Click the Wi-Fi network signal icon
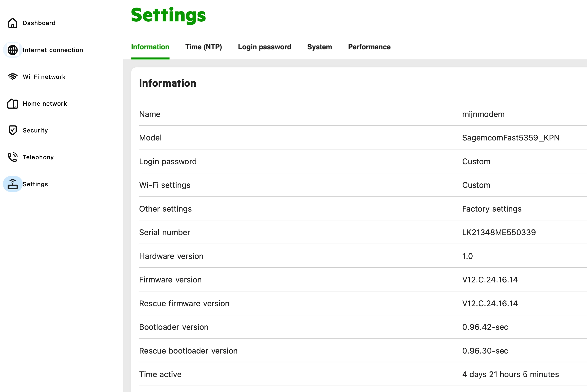The height and width of the screenshot is (392, 587). [x=13, y=77]
